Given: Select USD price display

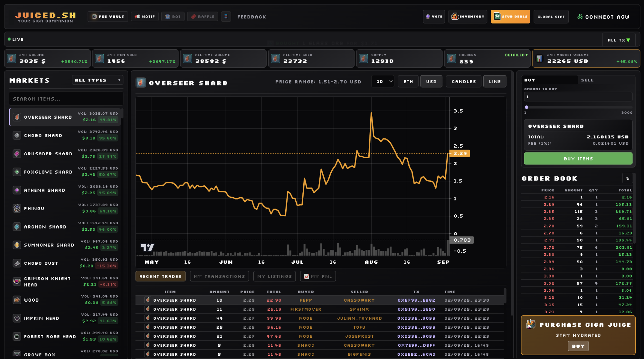Looking at the screenshot, I should tap(431, 82).
